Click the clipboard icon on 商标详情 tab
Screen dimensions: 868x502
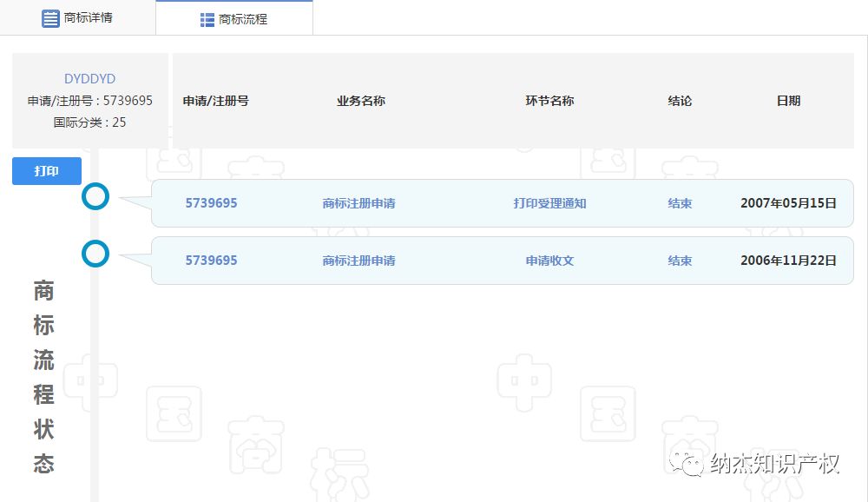tap(49, 17)
